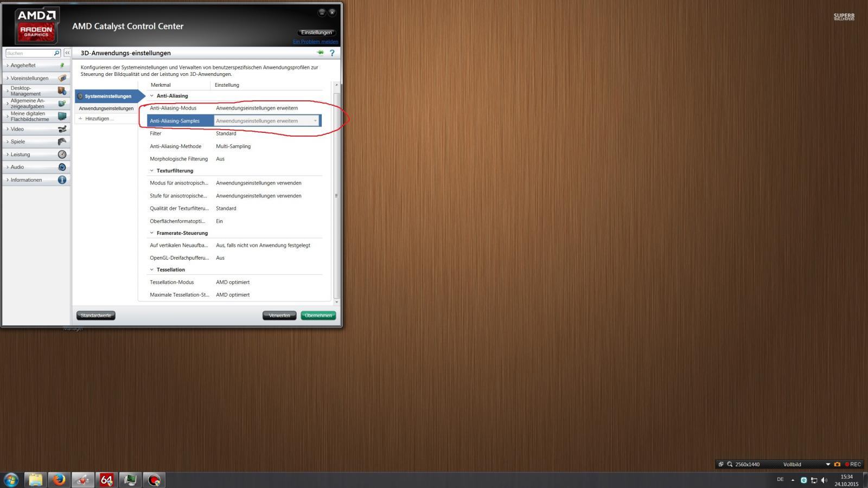Open the Vollbild mode dropdown arrow
This screenshot has height=488, width=868.
click(x=828, y=465)
